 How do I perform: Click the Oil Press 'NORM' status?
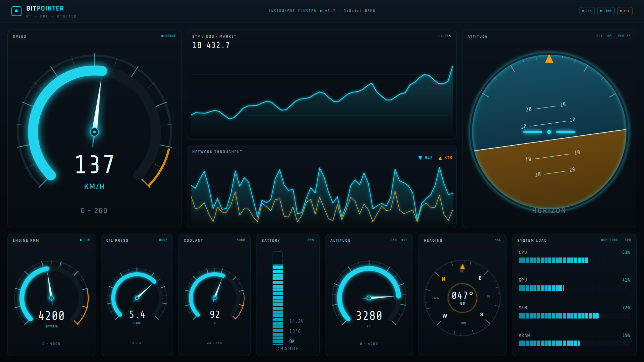[163, 240]
